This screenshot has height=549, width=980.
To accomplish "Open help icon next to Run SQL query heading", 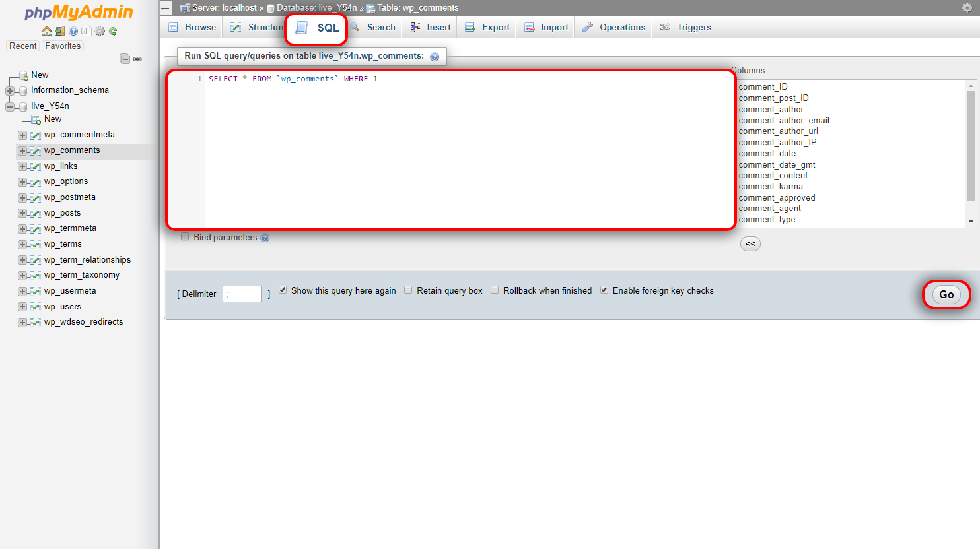I will [x=435, y=57].
